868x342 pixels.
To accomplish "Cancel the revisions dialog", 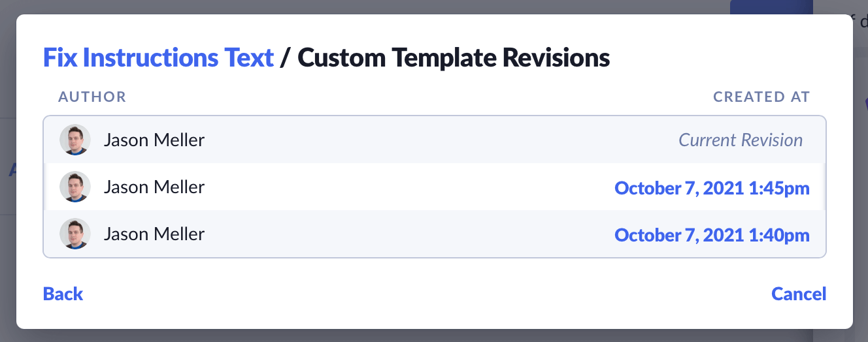I will [x=799, y=294].
